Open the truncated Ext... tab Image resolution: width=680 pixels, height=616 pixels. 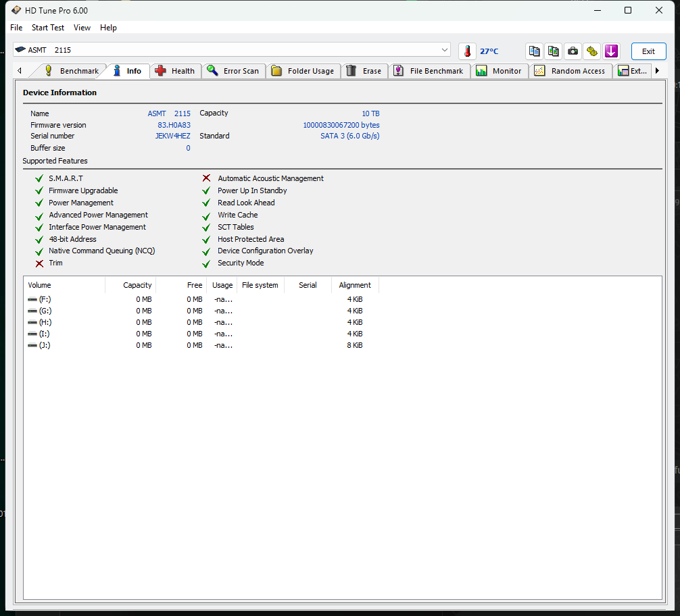633,71
